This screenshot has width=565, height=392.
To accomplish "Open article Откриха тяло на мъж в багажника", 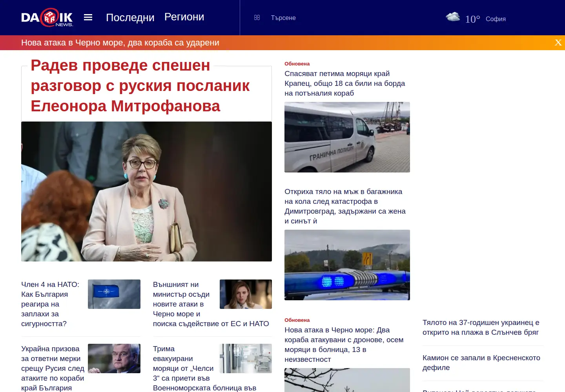I will pos(345,206).
